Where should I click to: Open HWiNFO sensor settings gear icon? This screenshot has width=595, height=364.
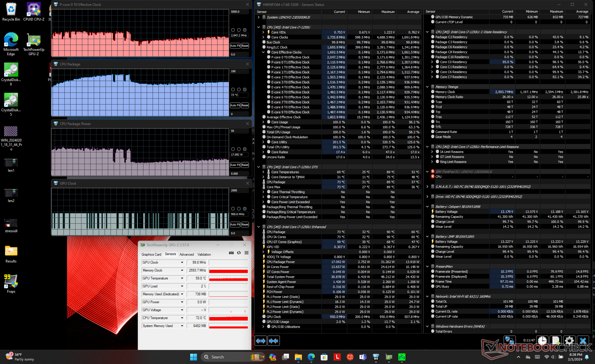tap(569, 341)
